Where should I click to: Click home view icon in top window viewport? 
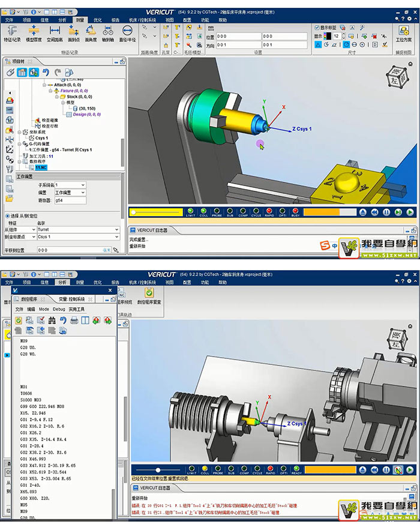[x=410, y=64]
